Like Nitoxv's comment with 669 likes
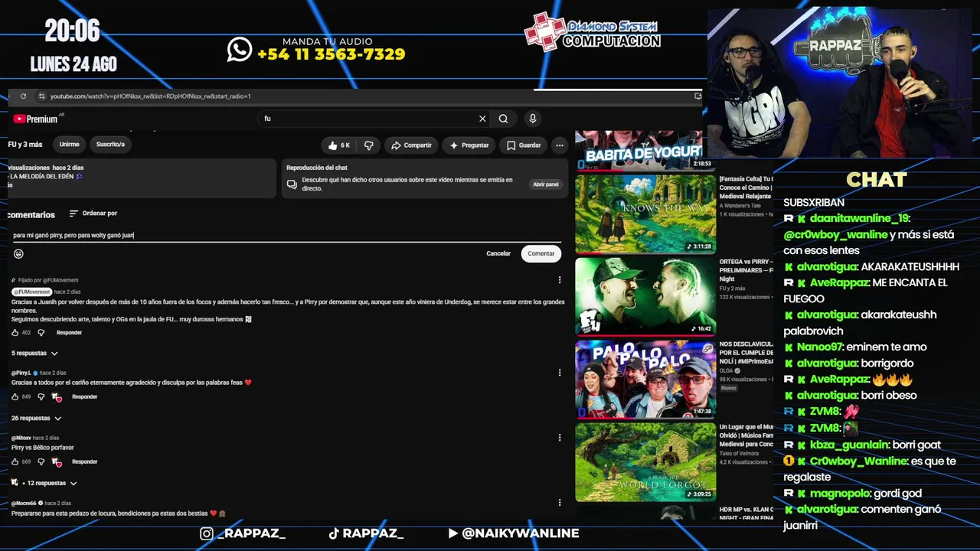This screenshot has height=551, width=980. pos(15,462)
